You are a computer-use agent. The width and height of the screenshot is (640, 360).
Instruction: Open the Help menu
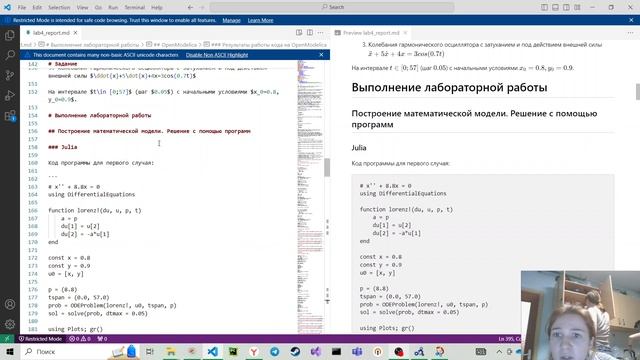[157, 7]
